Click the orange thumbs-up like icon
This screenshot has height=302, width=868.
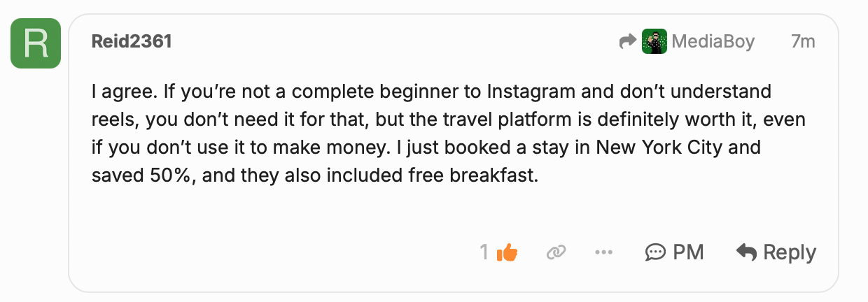click(507, 252)
